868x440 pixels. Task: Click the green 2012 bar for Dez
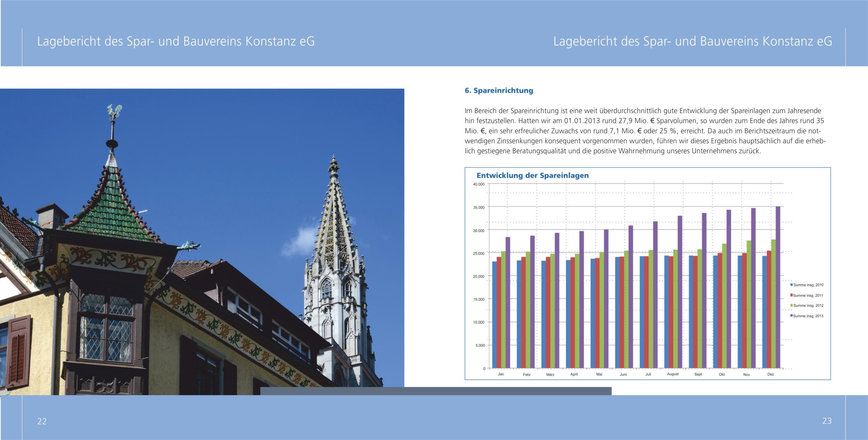point(774,304)
